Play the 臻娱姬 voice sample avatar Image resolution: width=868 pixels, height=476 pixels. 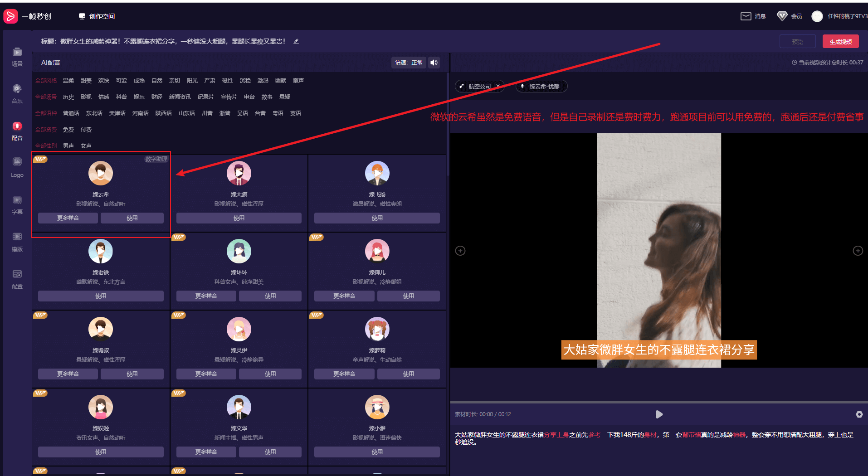click(x=101, y=407)
